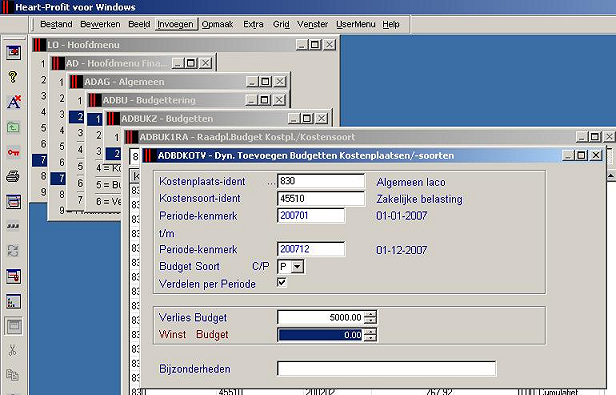
Task: Click the exit-window icon atop sidebar
Action: tap(13, 52)
